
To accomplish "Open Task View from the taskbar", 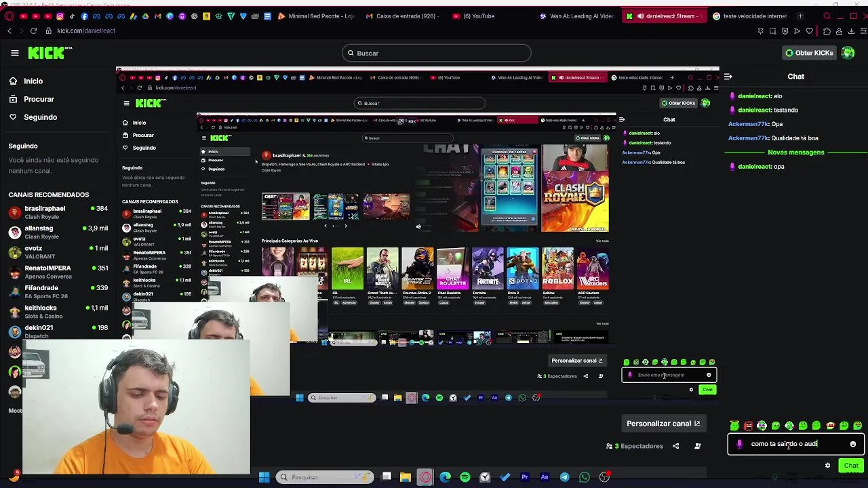I will pyautogui.click(x=386, y=477).
